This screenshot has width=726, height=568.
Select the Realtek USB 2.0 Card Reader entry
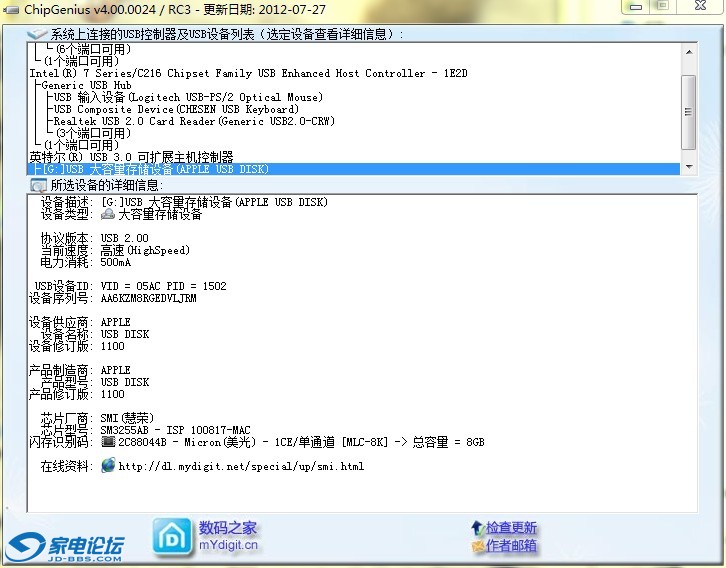(x=194, y=121)
